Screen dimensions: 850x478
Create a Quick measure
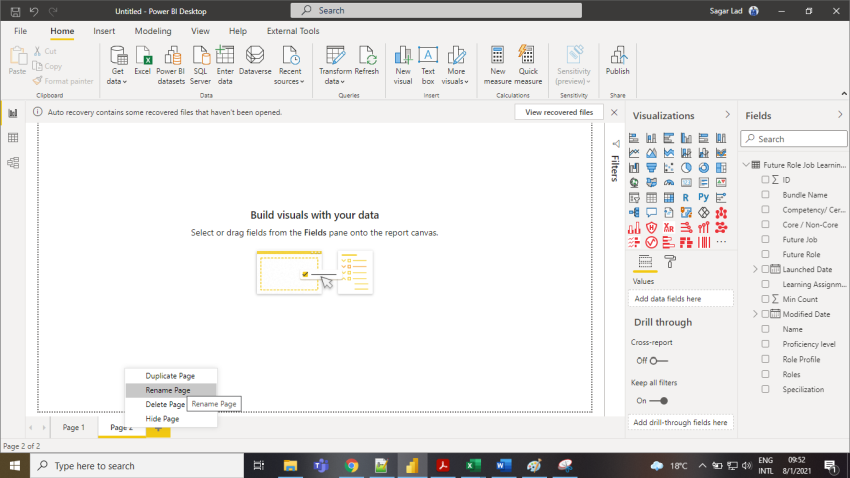(x=528, y=65)
